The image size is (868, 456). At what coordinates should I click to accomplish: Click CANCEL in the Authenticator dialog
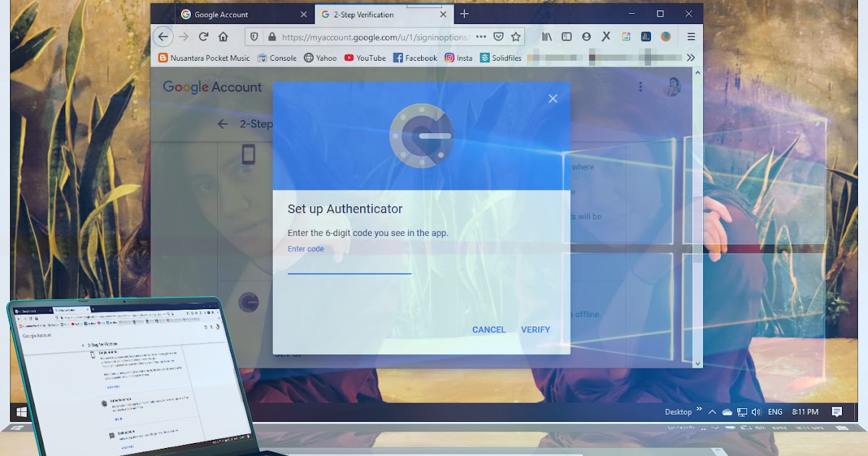point(488,329)
